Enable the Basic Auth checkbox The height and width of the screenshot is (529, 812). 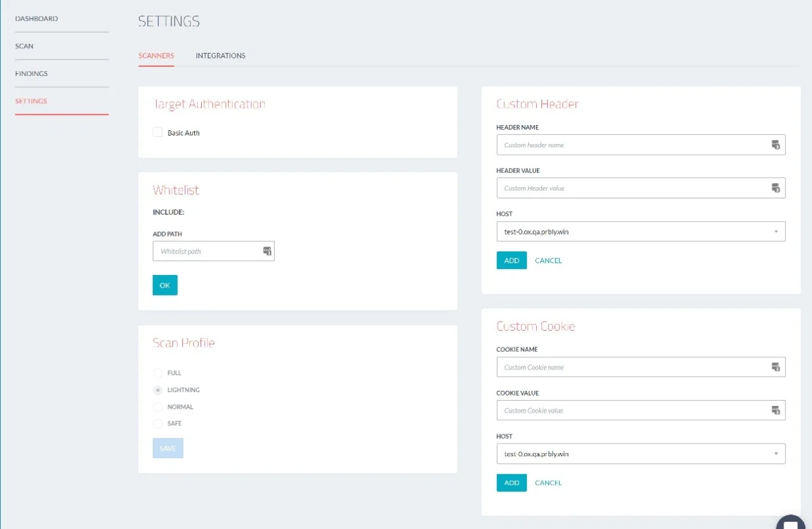[x=158, y=132]
